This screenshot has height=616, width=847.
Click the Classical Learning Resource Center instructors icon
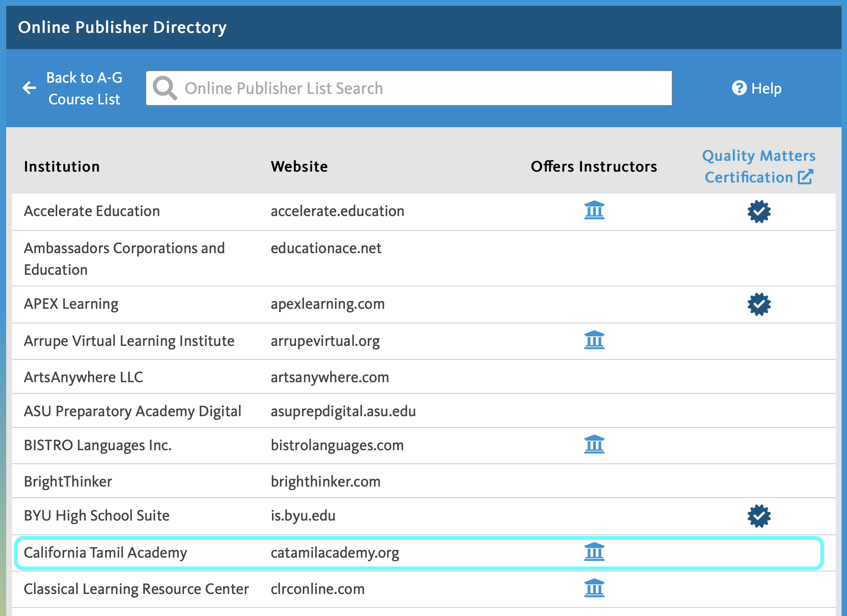pos(594,589)
